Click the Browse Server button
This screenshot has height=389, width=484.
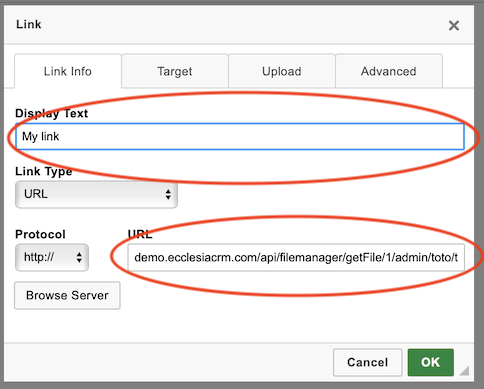(x=67, y=295)
